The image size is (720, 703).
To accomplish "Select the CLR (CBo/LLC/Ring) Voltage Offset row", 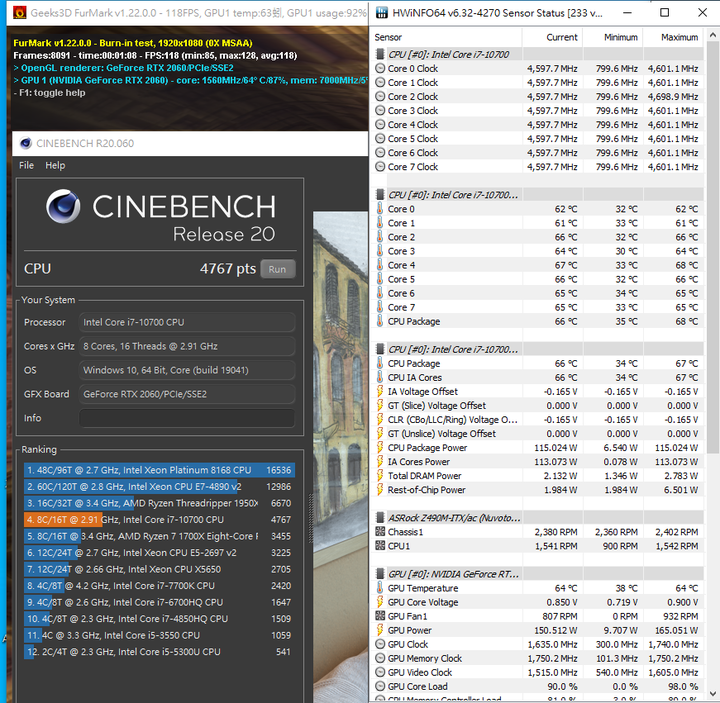I will click(x=538, y=420).
